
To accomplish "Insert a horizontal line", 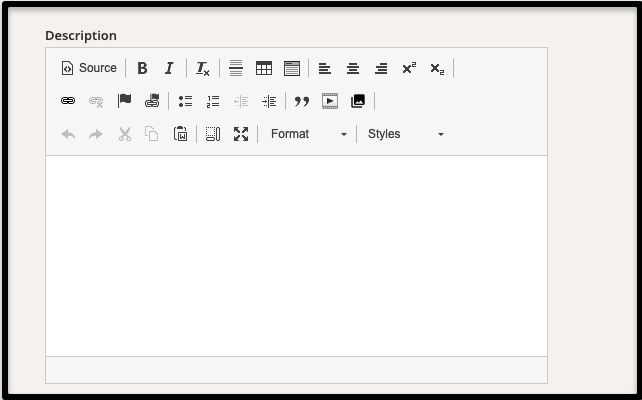I will [236, 68].
